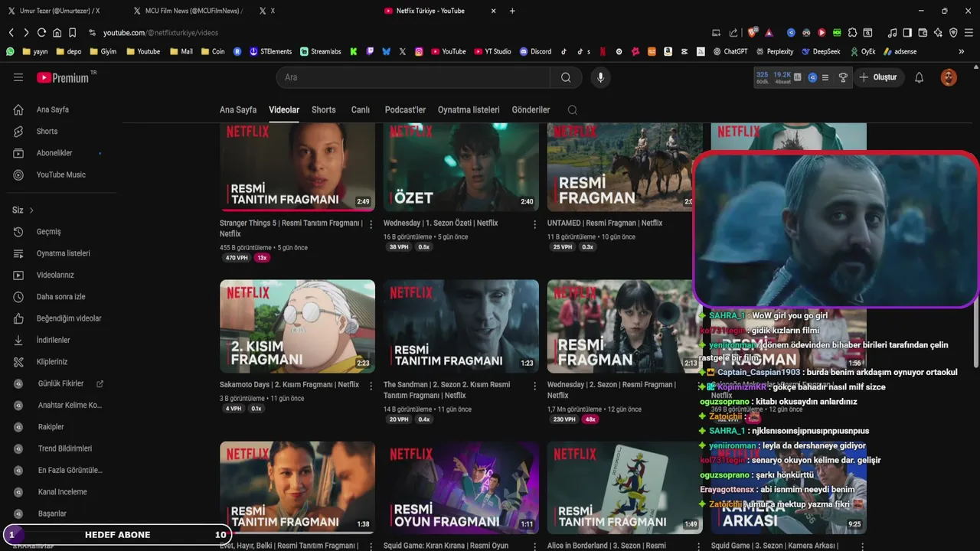This screenshot has height=551, width=980.
Task: Open UNTAMED Resmi Fragman video title
Action: click(x=605, y=223)
